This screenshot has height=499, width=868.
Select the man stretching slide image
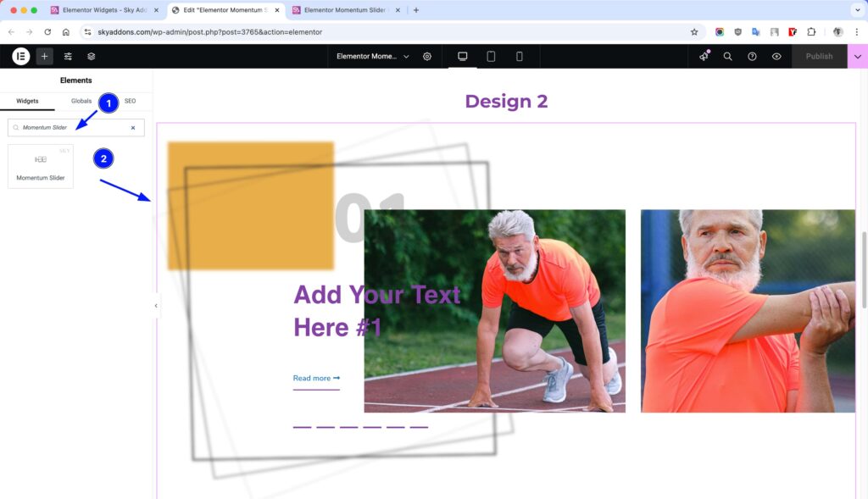click(x=748, y=310)
